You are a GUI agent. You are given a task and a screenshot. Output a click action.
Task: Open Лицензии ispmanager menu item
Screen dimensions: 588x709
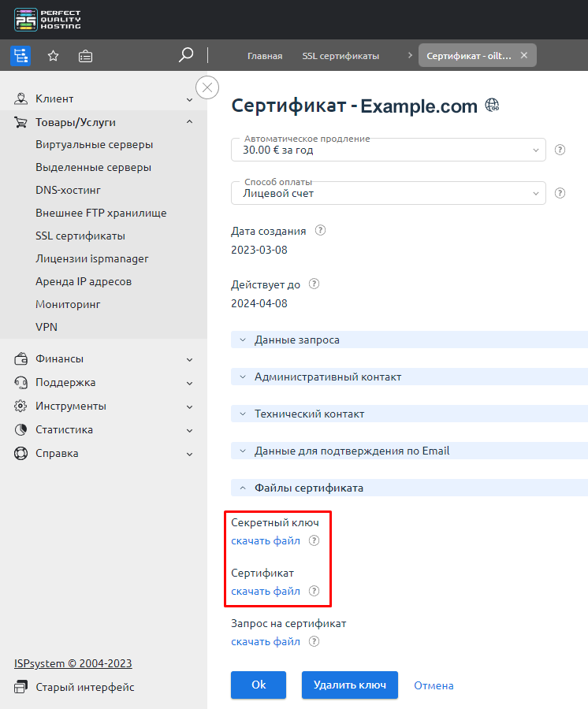tap(91, 258)
